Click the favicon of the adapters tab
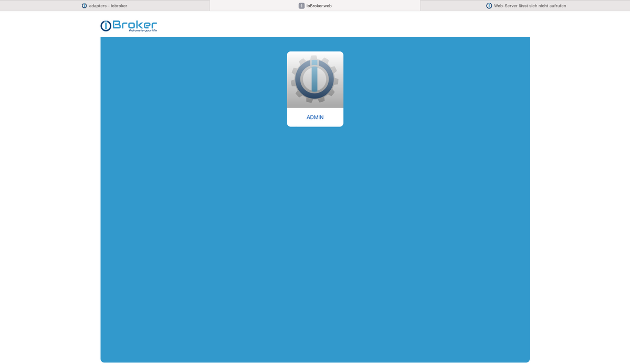Image resolution: width=630 pixels, height=364 pixels. (85, 6)
